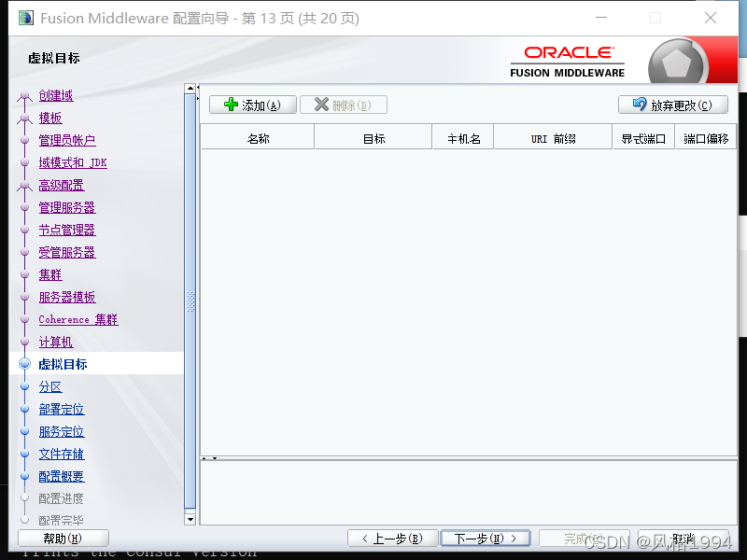Click the sidebar scrollbar up arrow
The width and height of the screenshot is (747, 560).
coord(190,89)
